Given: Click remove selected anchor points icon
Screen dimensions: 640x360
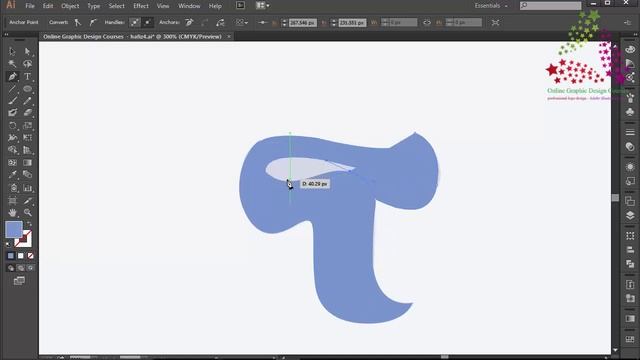Looking at the screenshot, I should point(189,22).
